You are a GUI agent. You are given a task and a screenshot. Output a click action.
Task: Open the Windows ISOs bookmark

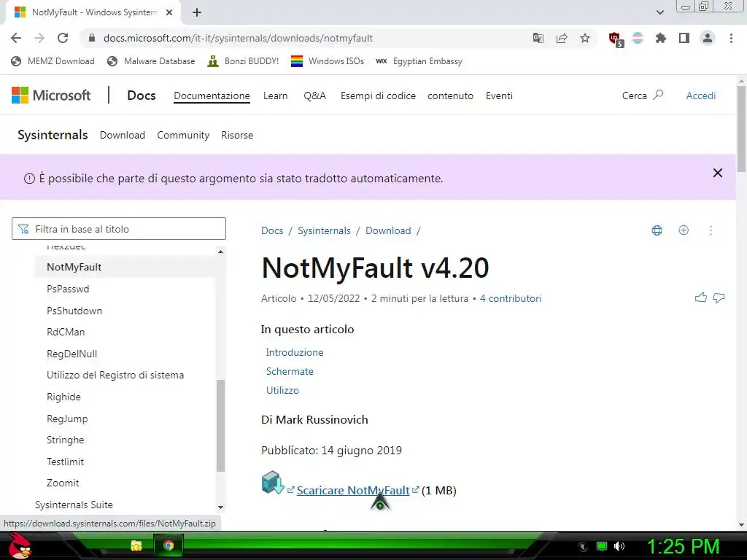pos(328,61)
